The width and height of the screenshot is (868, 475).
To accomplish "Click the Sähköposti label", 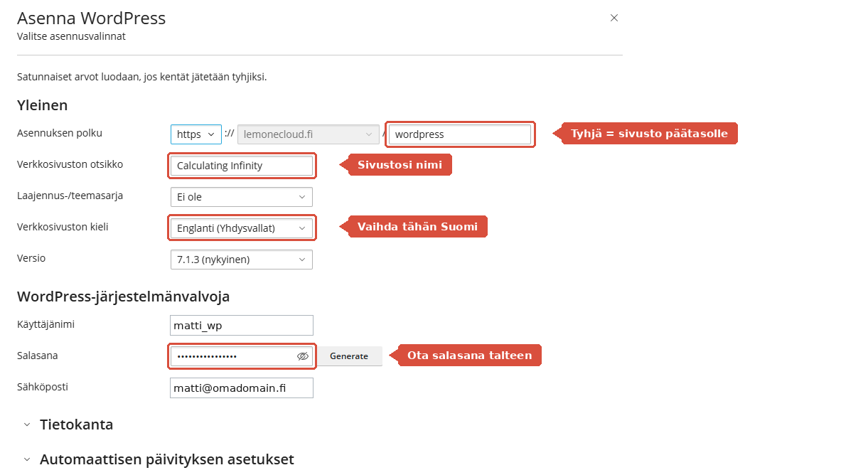I will pos(43,387).
